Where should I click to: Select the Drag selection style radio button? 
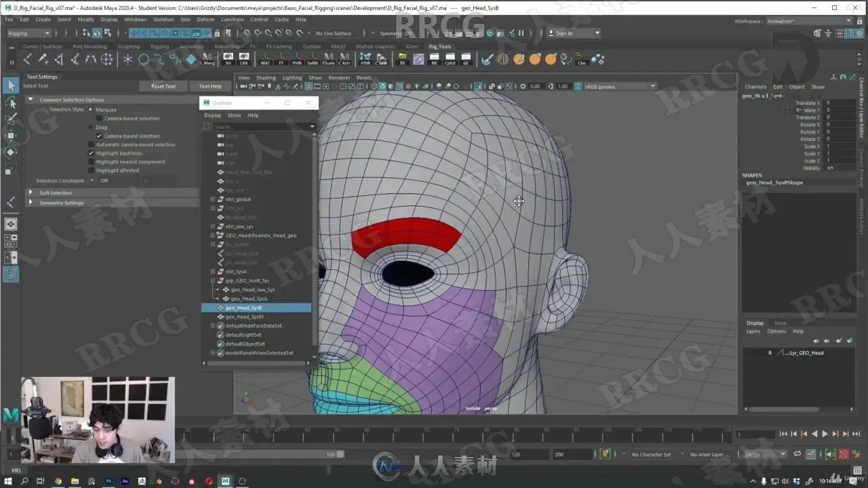(92, 127)
